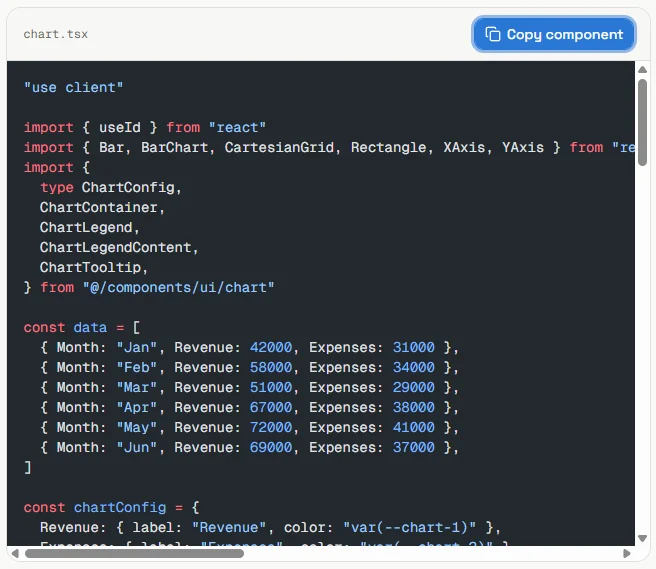Image resolution: width=656 pixels, height=569 pixels.
Task: Click the "Revenue" label string in chartConfig
Action: tap(229, 528)
